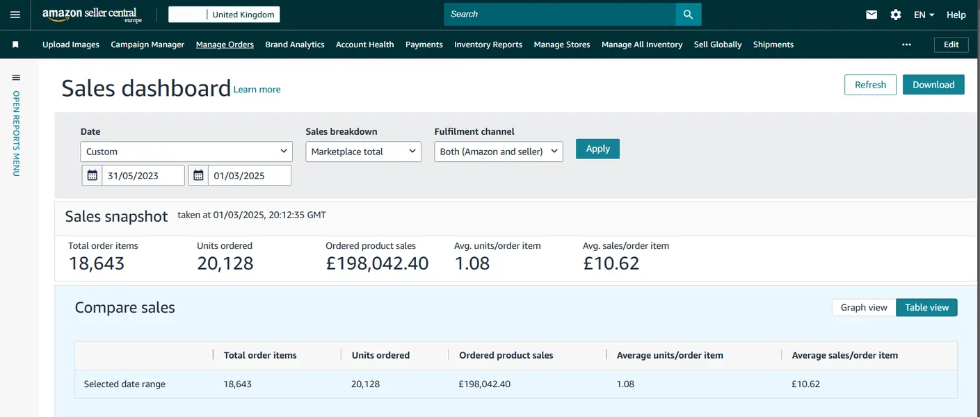The height and width of the screenshot is (417, 980).
Task: Click the search magnifier button
Action: (688, 15)
